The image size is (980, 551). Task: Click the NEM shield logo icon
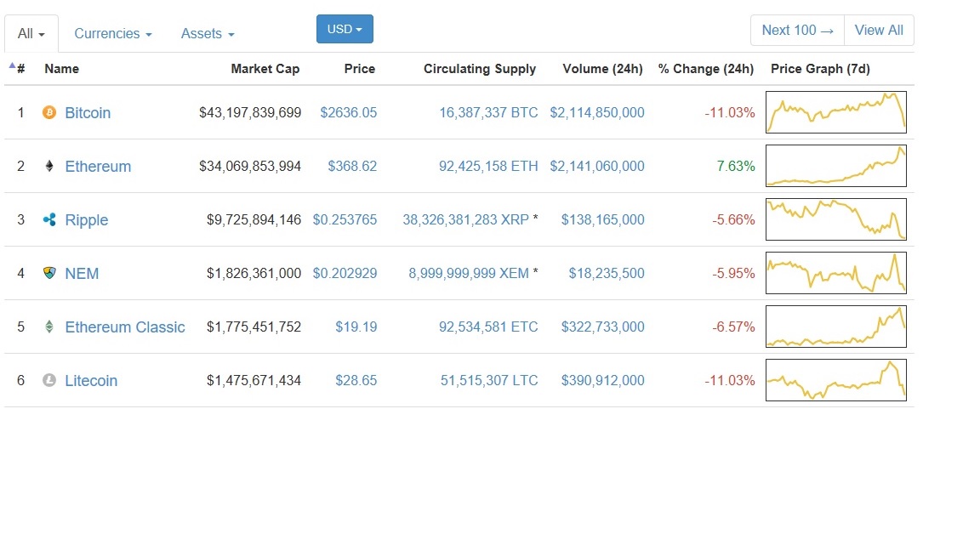(x=49, y=273)
